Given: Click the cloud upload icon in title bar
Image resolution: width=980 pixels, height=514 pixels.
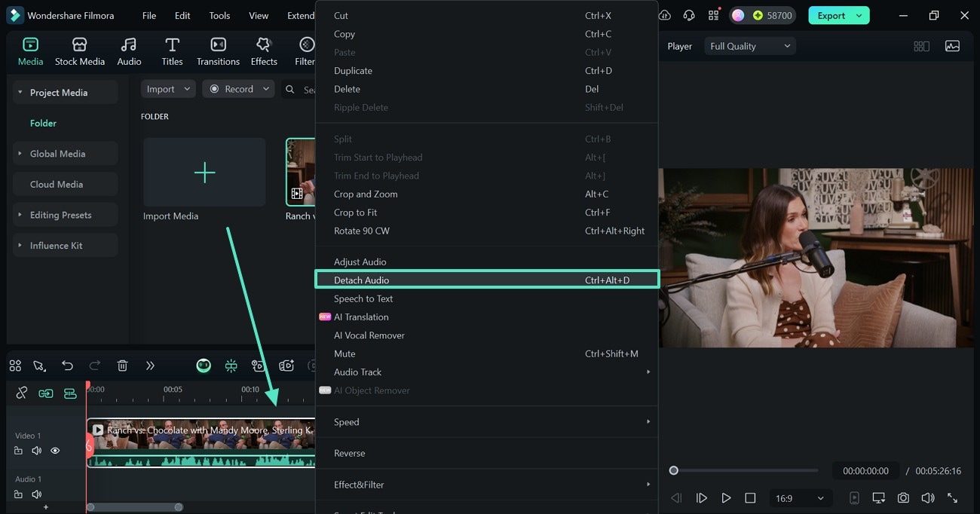Looking at the screenshot, I should coord(664,15).
